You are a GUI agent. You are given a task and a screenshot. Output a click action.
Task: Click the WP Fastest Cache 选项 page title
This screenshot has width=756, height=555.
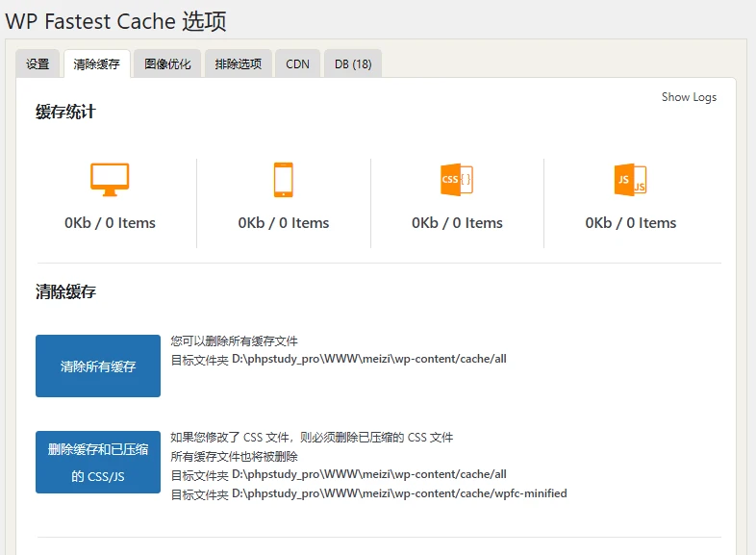tap(115, 21)
